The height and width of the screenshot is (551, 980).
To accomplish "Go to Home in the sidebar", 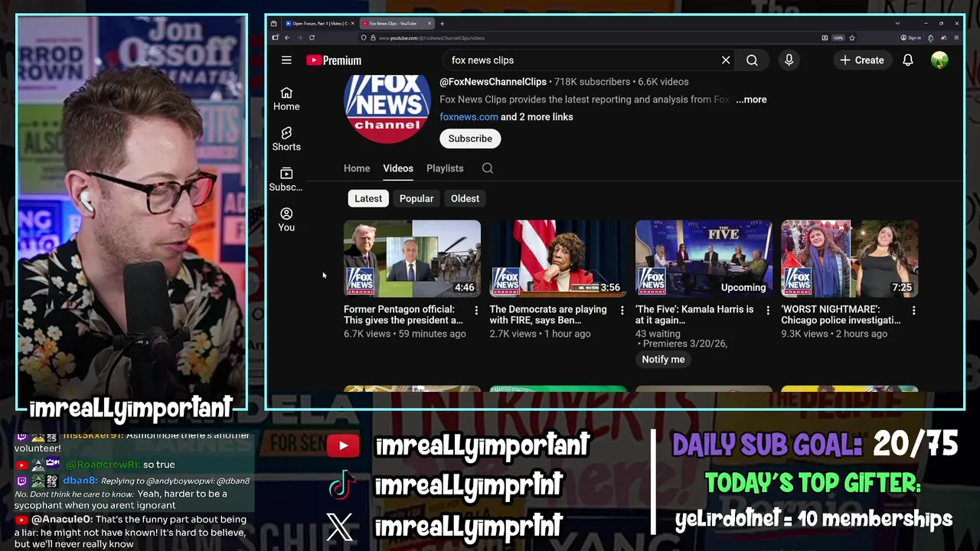I will 286,99.
